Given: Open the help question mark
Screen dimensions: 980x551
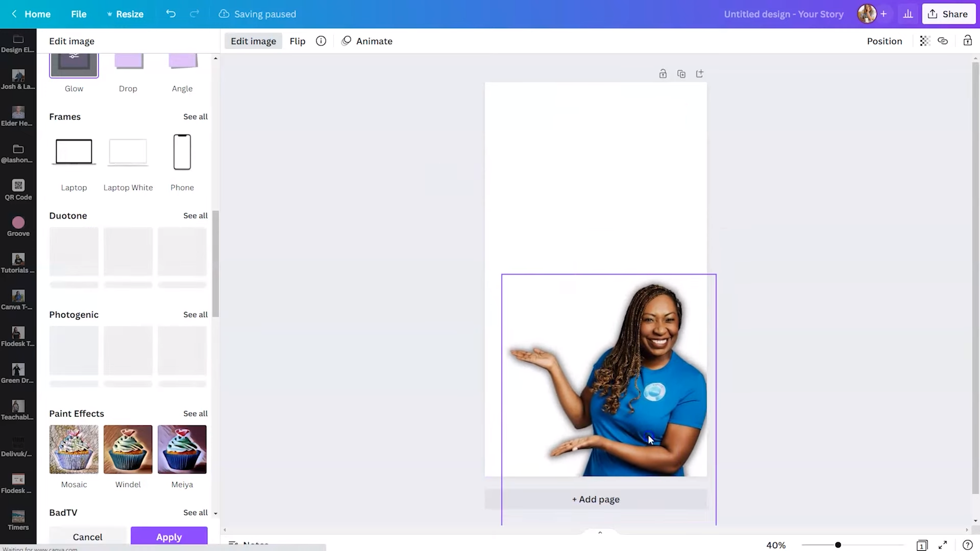Looking at the screenshot, I should tap(967, 545).
